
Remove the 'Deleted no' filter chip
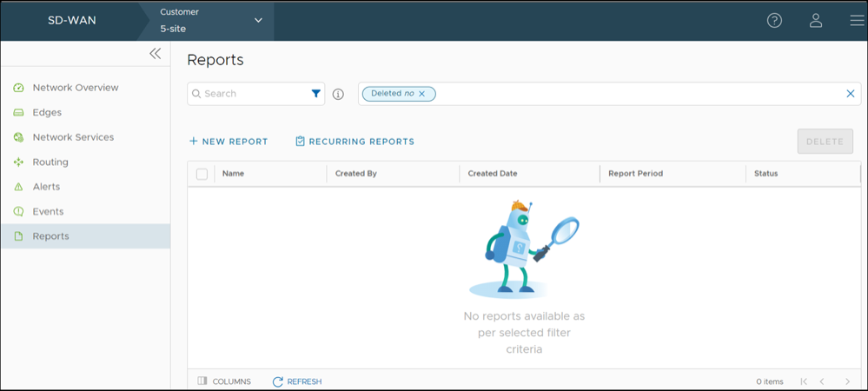pos(422,94)
